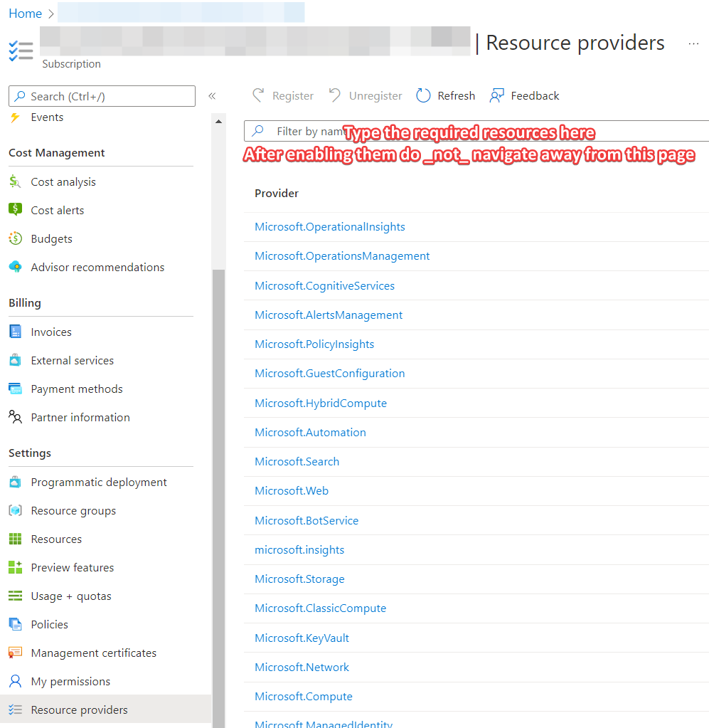Image resolution: width=709 pixels, height=728 pixels.
Task: Click the Cost alerts icon
Action: pos(16,210)
